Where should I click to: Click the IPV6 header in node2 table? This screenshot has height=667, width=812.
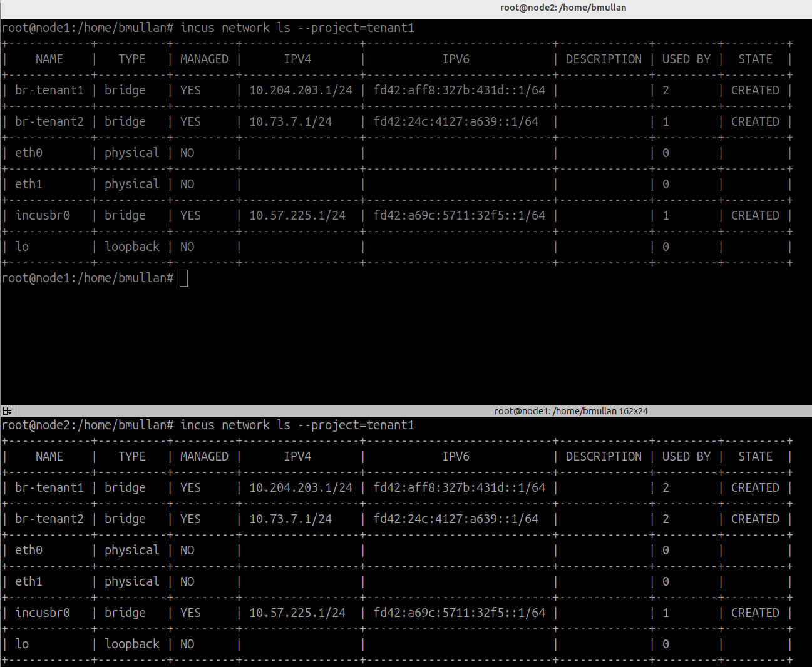456,456
